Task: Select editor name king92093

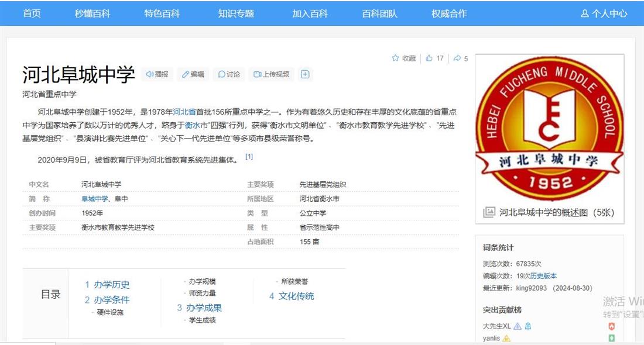Action: click(532, 288)
